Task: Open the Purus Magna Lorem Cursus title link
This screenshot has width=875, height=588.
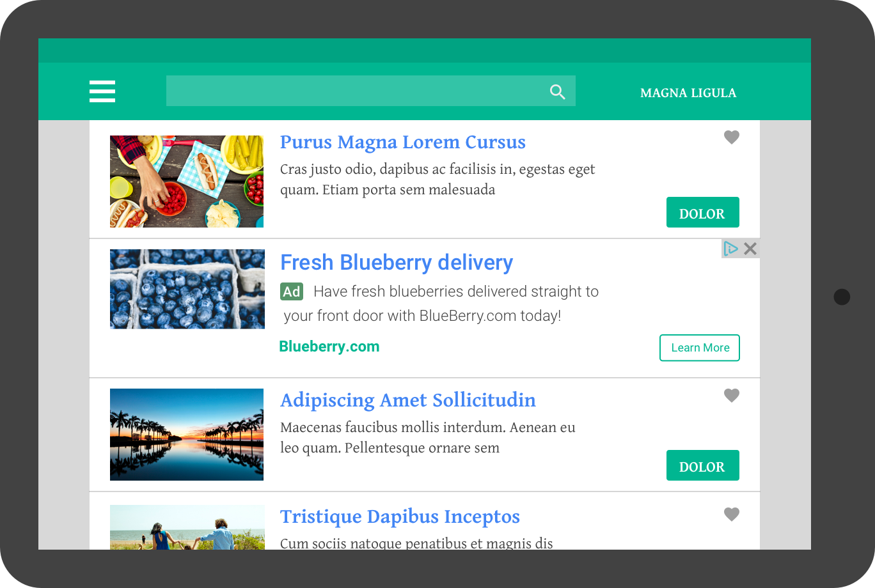Action: (403, 143)
